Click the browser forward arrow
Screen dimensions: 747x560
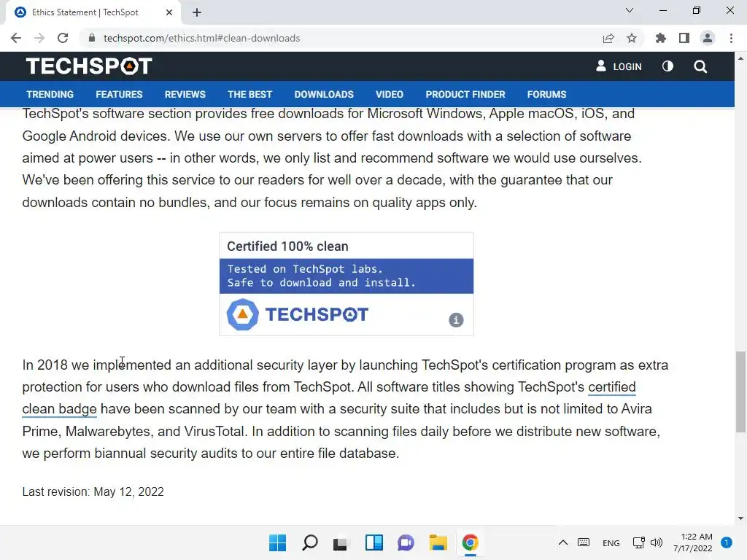point(39,38)
